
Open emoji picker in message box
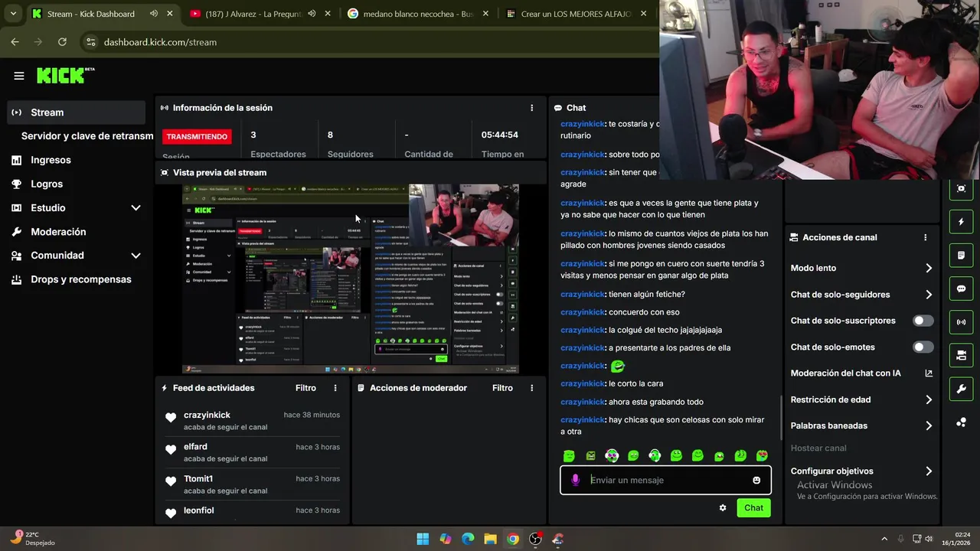pos(756,480)
